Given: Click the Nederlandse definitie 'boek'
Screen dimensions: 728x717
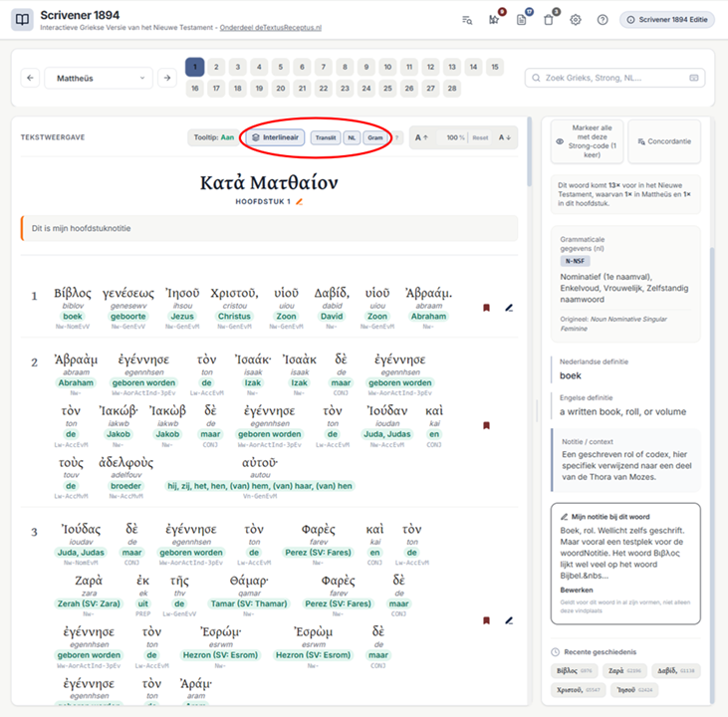Looking at the screenshot, I should pos(570,375).
